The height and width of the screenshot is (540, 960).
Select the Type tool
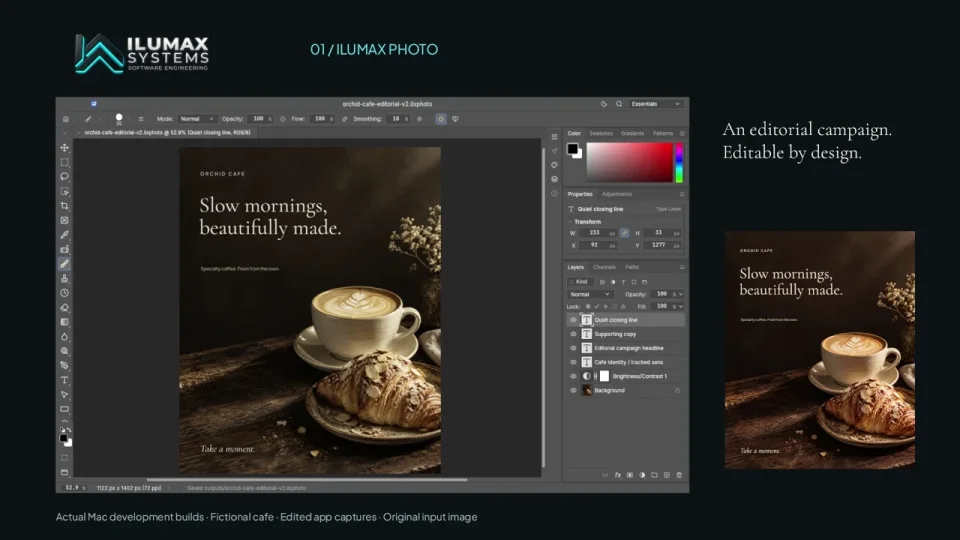point(64,380)
